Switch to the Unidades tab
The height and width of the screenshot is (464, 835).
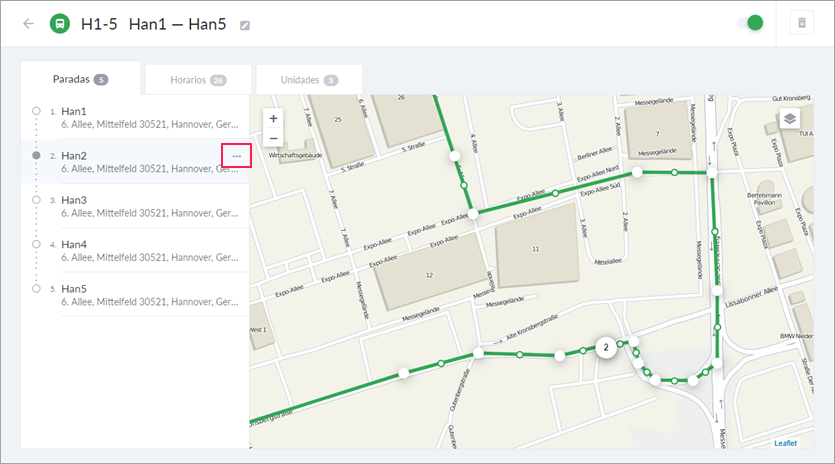pyautogui.click(x=309, y=80)
